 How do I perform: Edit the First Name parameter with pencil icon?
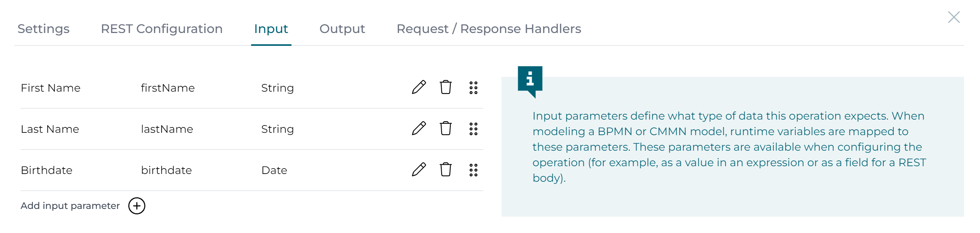point(419,87)
